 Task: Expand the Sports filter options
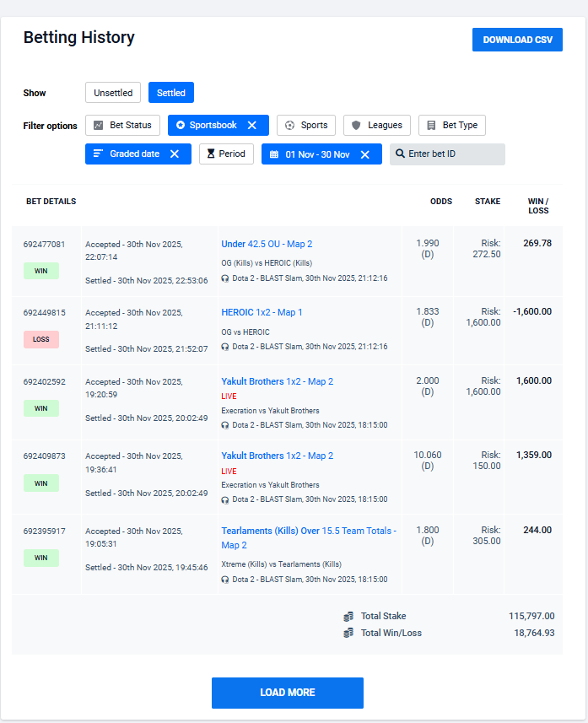click(306, 125)
